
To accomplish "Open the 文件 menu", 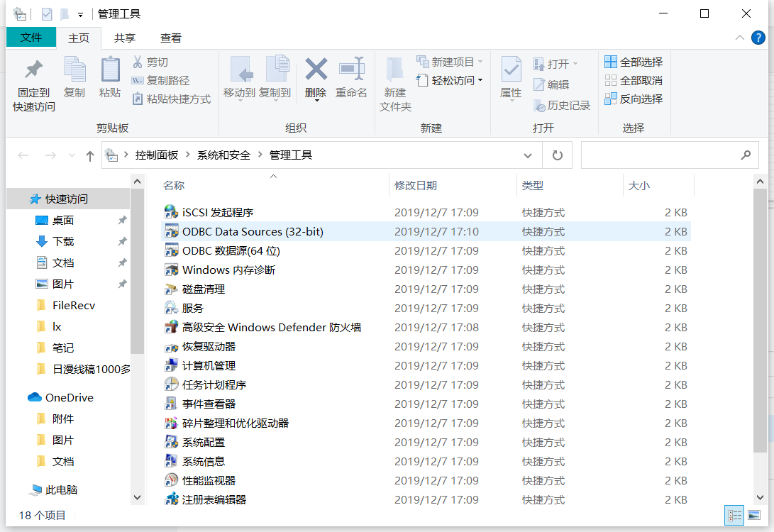I will pos(31,38).
